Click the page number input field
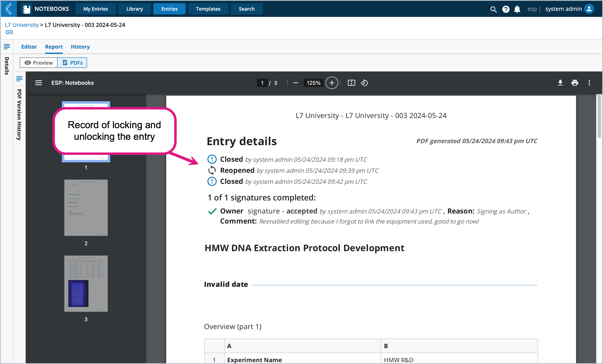 click(x=262, y=83)
